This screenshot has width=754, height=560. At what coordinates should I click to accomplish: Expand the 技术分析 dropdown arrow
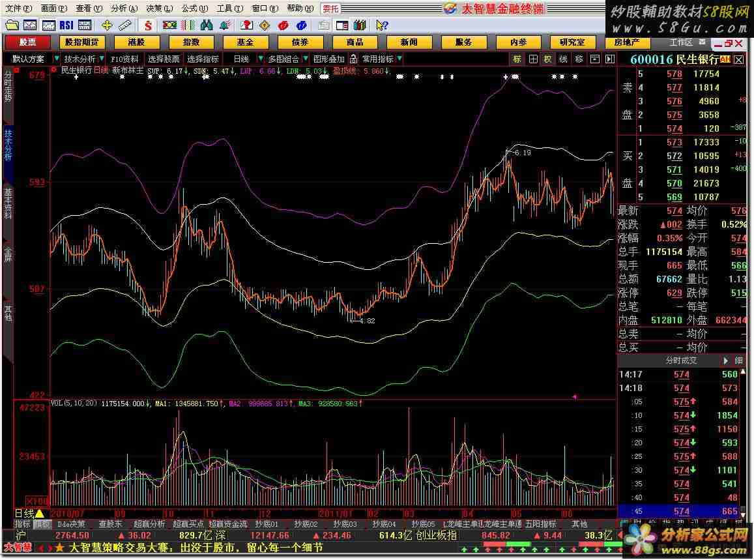tap(102, 59)
